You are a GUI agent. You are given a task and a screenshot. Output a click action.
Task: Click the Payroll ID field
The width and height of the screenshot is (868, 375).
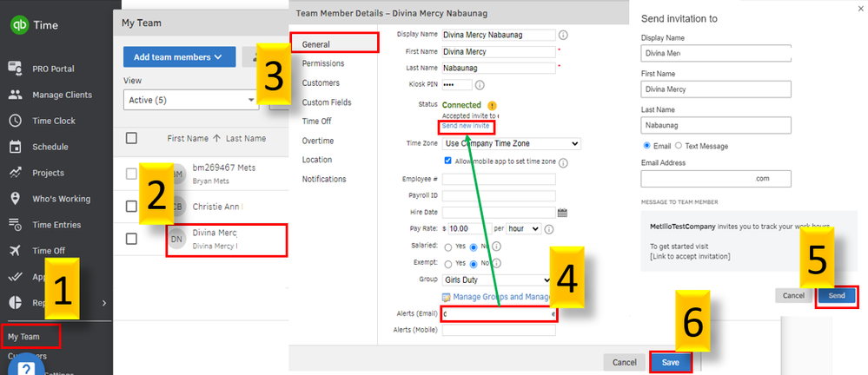pos(499,196)
